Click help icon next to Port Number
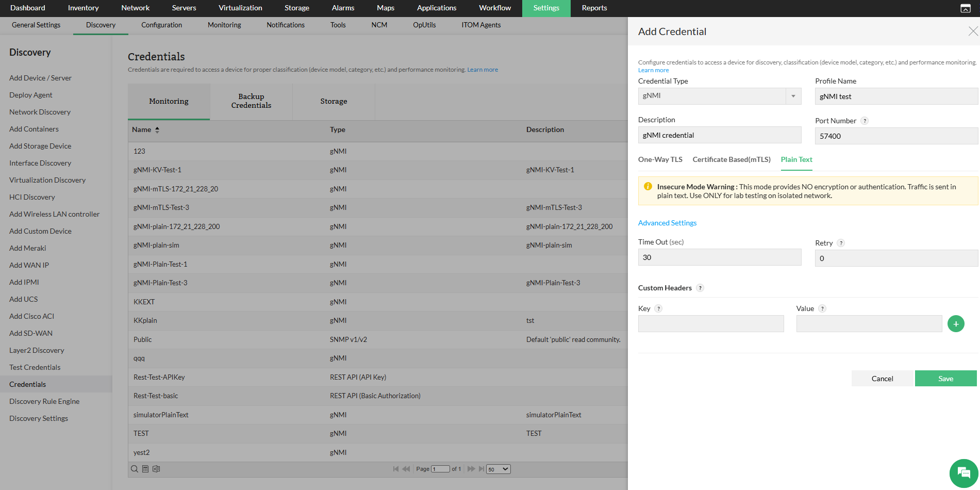Image resolution: width=980 pixels, height=490 pixels. 865,121
